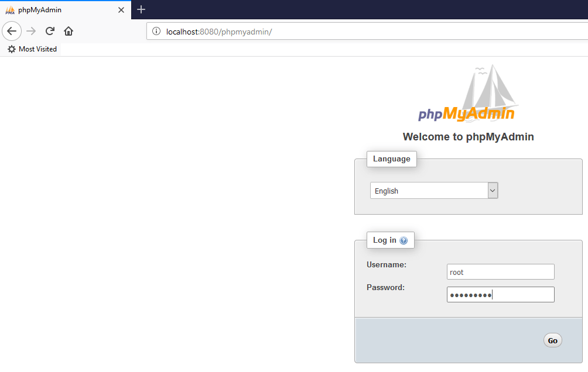588x372 pixels.
Task: Reload the phpMyAdmin page
Action: [x=50, y=31]
